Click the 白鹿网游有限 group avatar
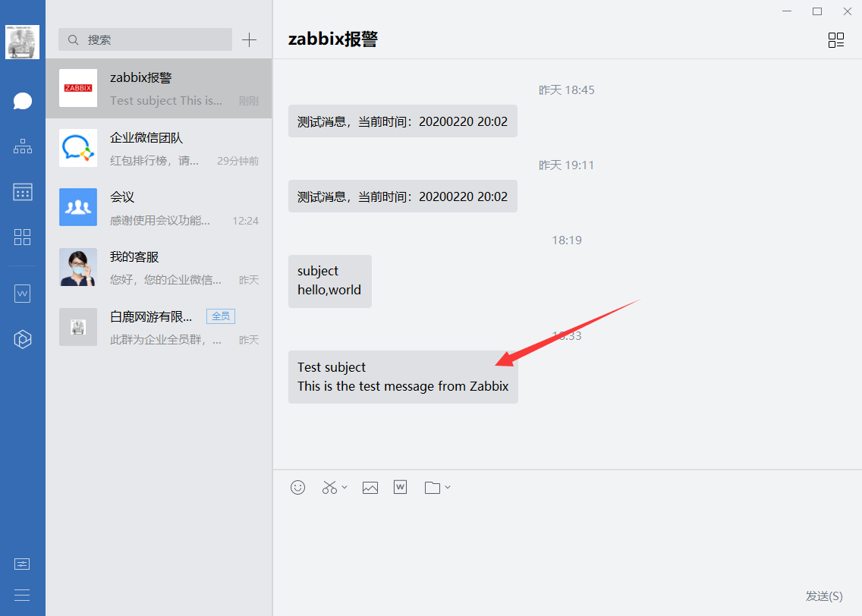Screen dimensions: 862x616 [78, 327]
